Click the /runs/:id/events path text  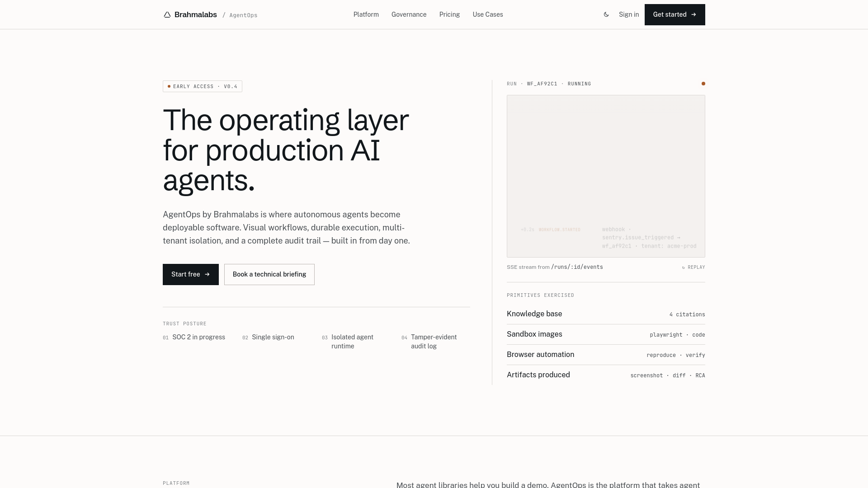tap(577, 267)
